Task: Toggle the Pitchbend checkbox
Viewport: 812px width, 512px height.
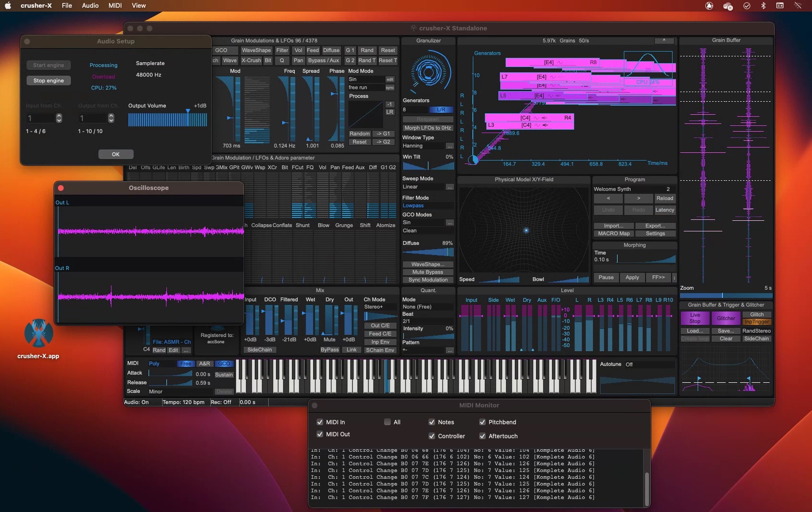Action: (482, 422)
